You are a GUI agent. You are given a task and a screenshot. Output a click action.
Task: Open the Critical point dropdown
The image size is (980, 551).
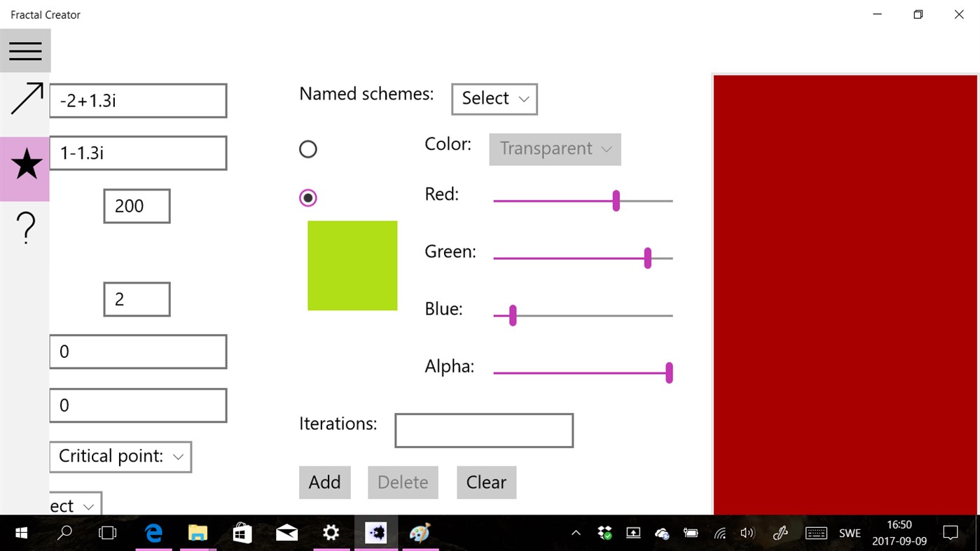[x=120, y=456]
